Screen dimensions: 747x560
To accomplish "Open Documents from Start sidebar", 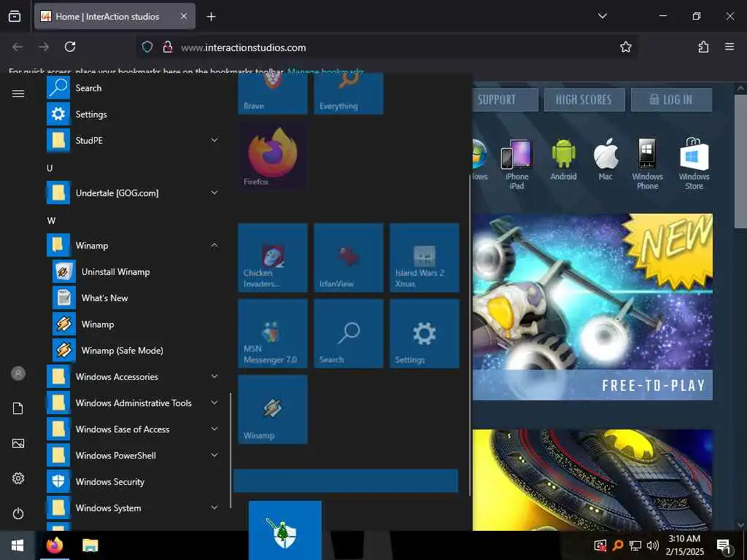I will [x=18, y=408].
